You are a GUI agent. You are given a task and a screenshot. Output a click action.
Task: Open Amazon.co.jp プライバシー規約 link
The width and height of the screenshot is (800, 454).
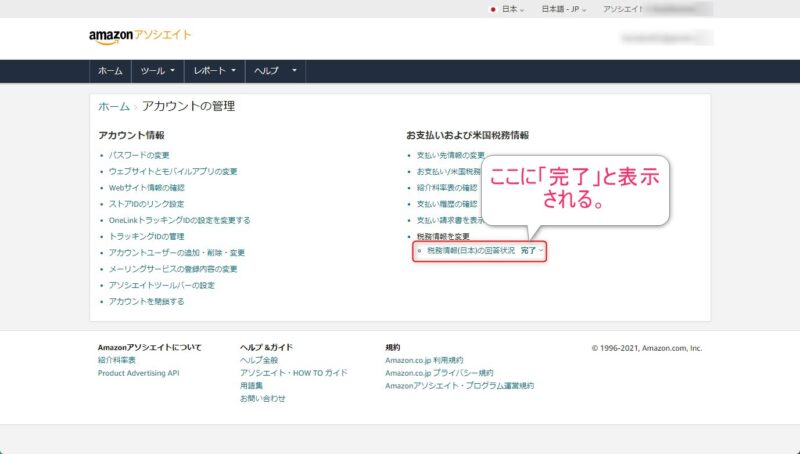click(439, 373)
